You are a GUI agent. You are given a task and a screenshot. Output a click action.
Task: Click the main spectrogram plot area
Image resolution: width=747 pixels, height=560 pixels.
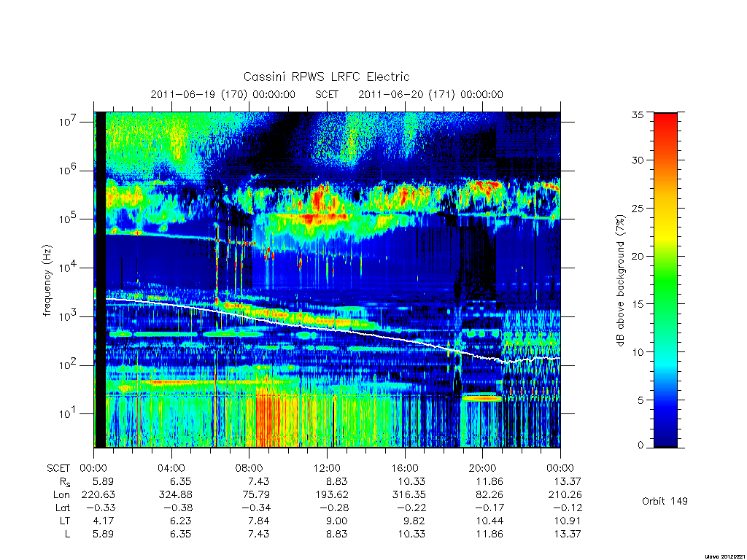[328, 280]
